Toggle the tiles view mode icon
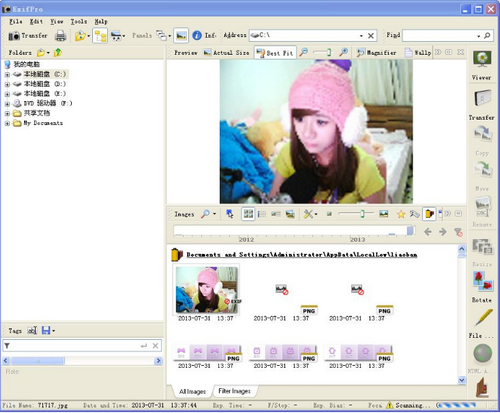 tap(276, 214)
